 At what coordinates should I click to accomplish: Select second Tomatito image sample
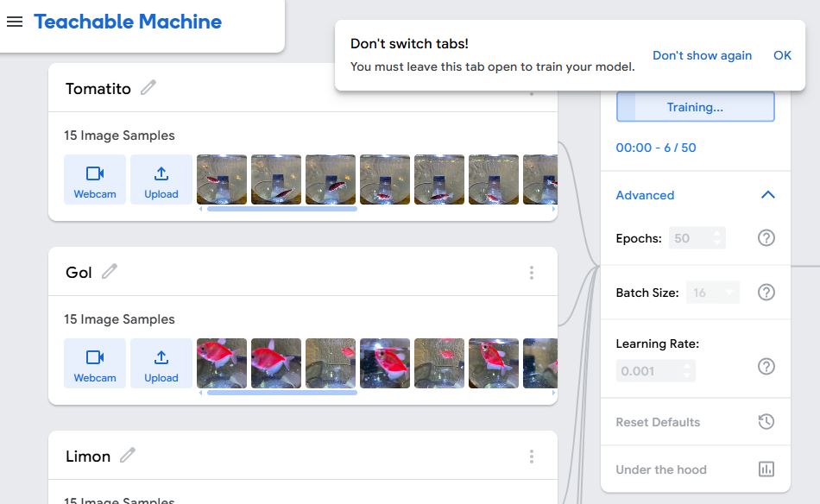pyautogui.click(x=276, y=180)
